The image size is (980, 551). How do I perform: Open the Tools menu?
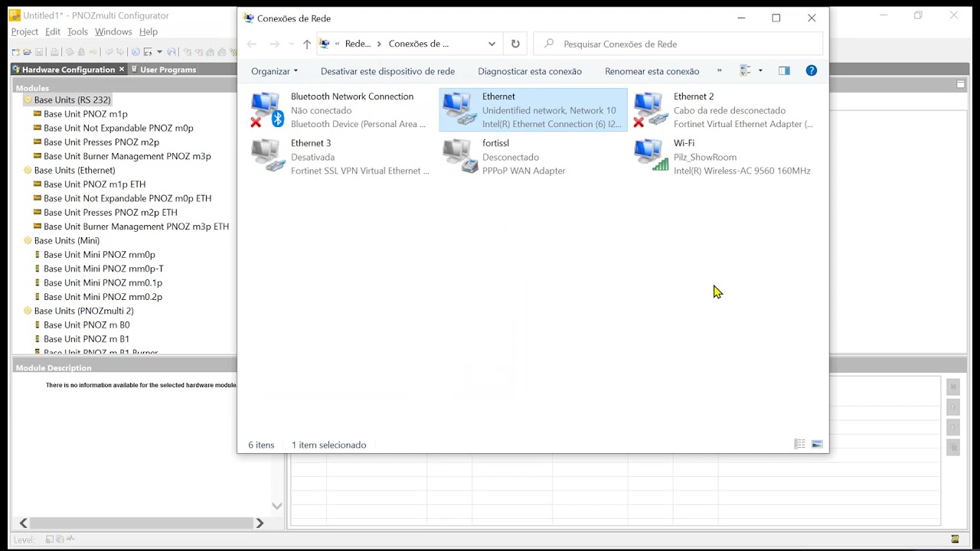click(x=77, y=31)
